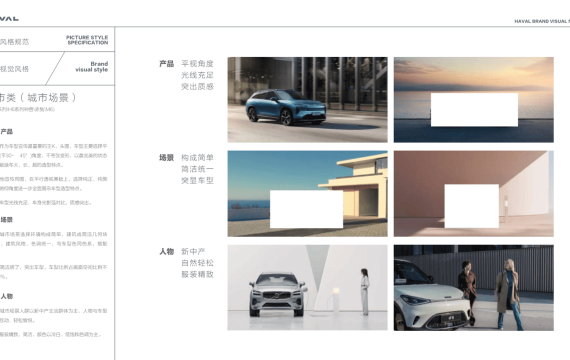
Task: Click the 平视角度 descriptor text
Action: pyautogui.click(x=197, y=64)
